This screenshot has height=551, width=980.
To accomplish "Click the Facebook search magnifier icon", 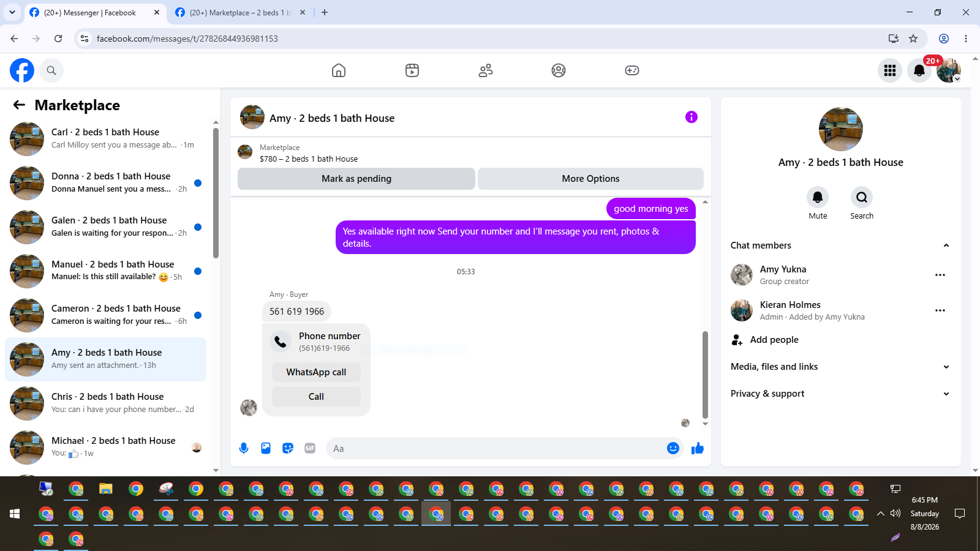I will [51, 70].
